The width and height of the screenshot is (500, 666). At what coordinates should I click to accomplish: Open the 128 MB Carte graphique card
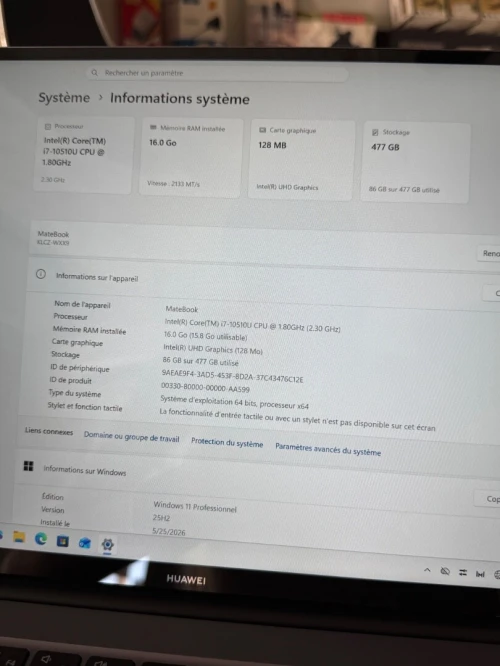pos(301,160)
